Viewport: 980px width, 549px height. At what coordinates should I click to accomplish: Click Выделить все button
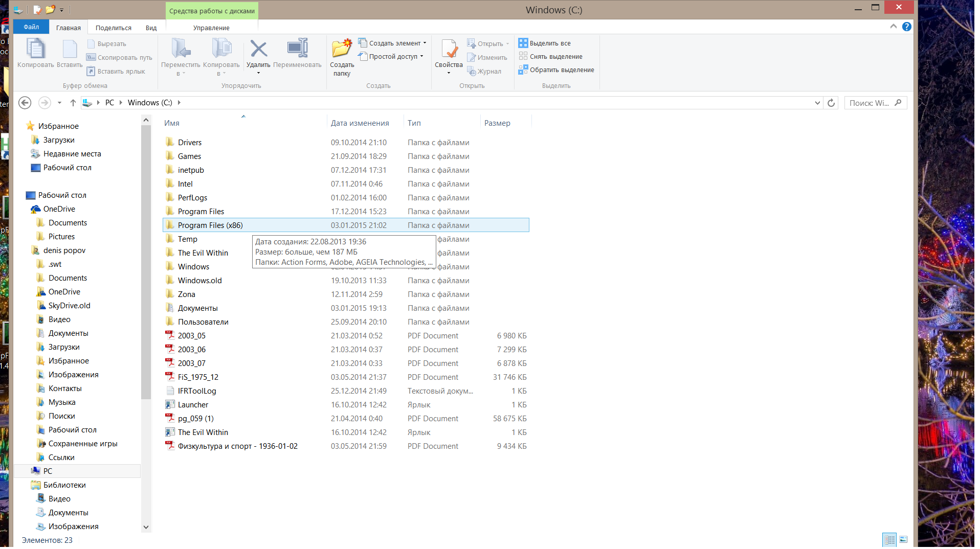click(x=545, y=43)
